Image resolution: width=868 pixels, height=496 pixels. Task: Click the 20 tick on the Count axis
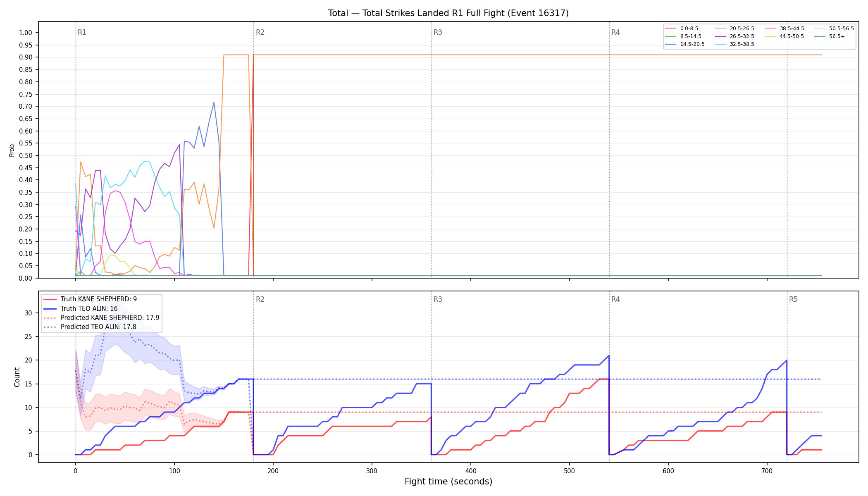[28, 360]
